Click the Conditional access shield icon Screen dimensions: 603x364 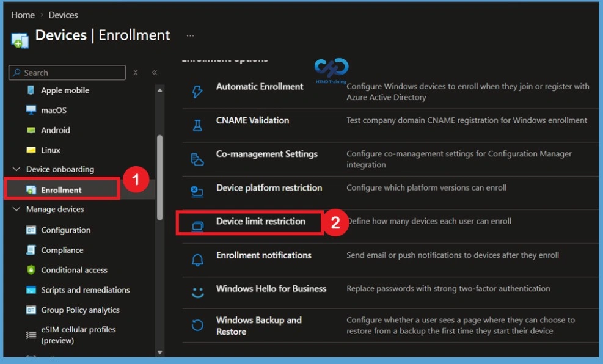(x=31, y=270)
